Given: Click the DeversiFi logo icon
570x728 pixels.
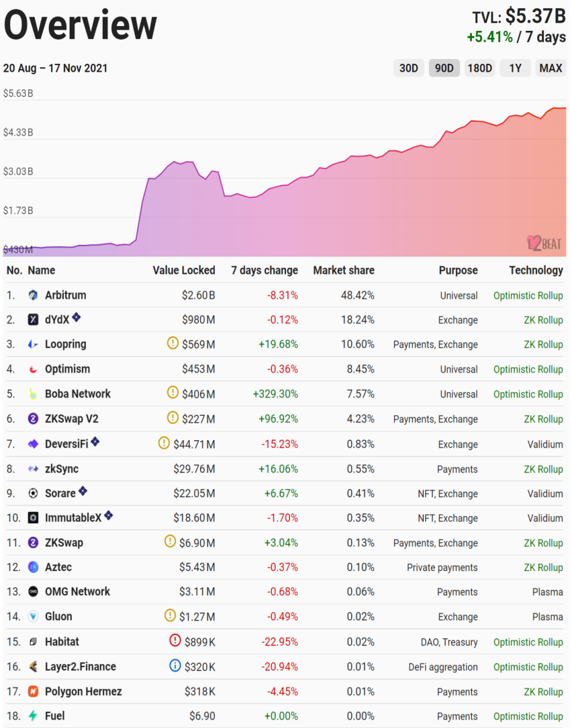Looking at the screenshot, I should tap(33, 444).
